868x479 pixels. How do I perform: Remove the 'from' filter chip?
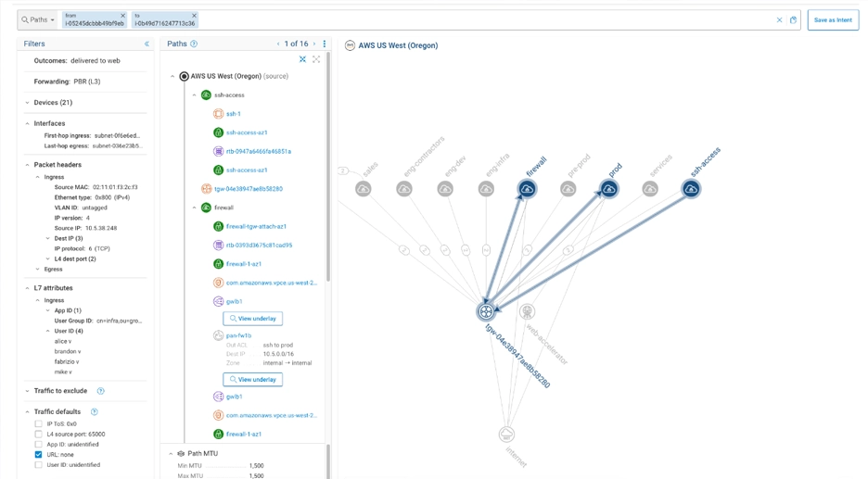click(x=122, y=16)
